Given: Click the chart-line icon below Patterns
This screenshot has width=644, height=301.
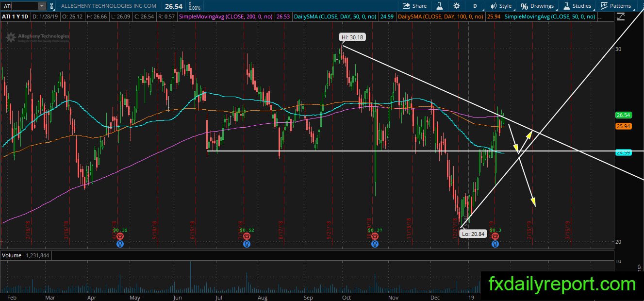Looking at the screenshot, I should point(621,17).
